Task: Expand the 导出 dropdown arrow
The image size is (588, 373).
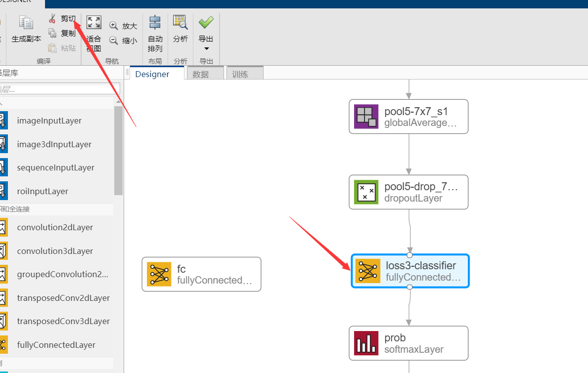Action: [206, 49]
